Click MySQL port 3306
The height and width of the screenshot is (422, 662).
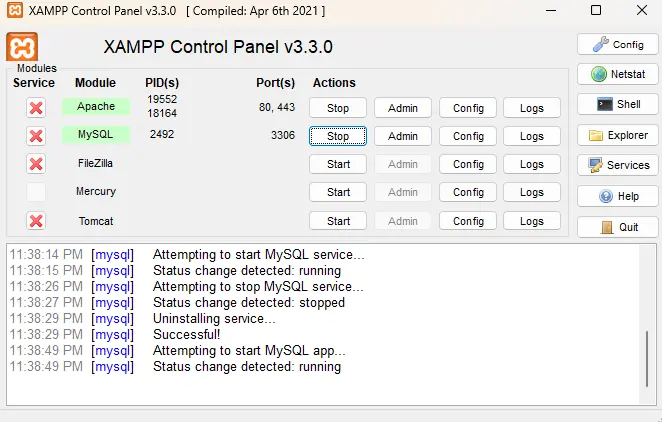pos(283,135)
